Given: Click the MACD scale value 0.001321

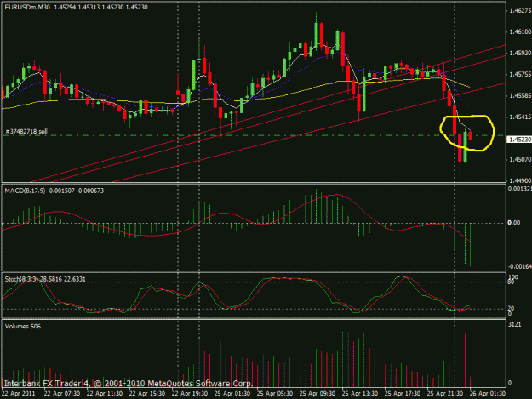Looking at the screenshot, I should point(520,189).
